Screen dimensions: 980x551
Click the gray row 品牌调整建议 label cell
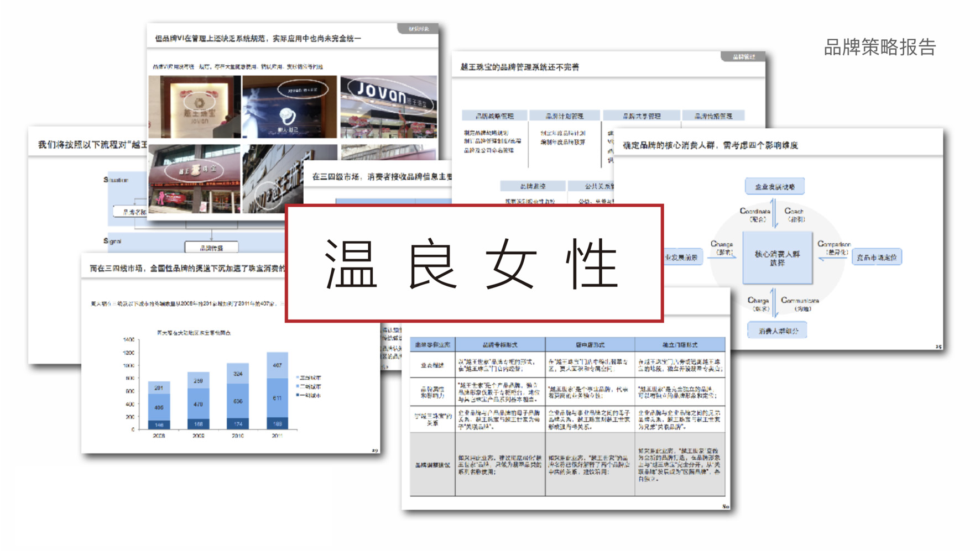(432, 465)
